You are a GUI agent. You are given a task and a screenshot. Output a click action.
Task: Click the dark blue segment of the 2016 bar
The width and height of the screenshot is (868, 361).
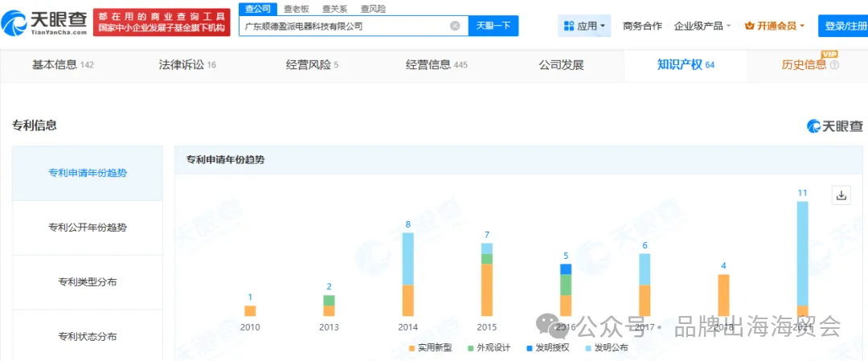[565, 269]
